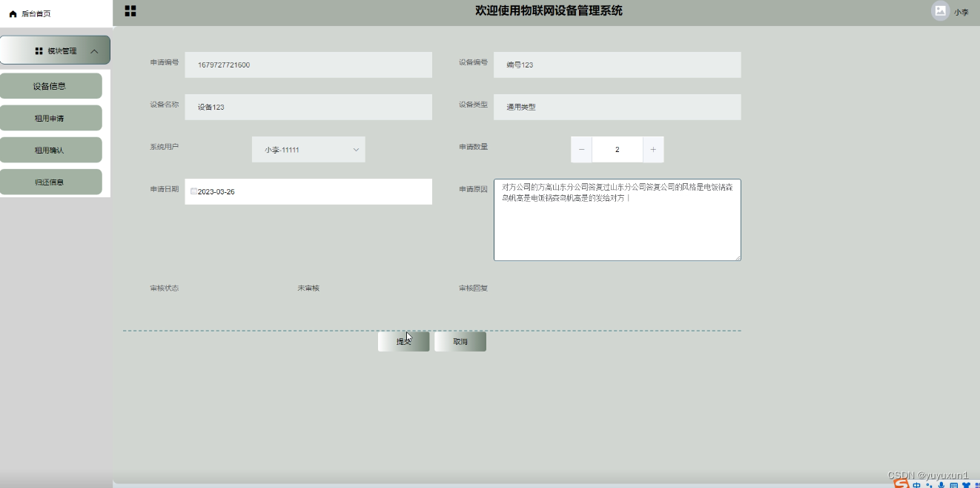This screenshot has width=980, height=488.
Task: Increase 申请数量 with the plus stepper
Action: [x=653, y=149]
